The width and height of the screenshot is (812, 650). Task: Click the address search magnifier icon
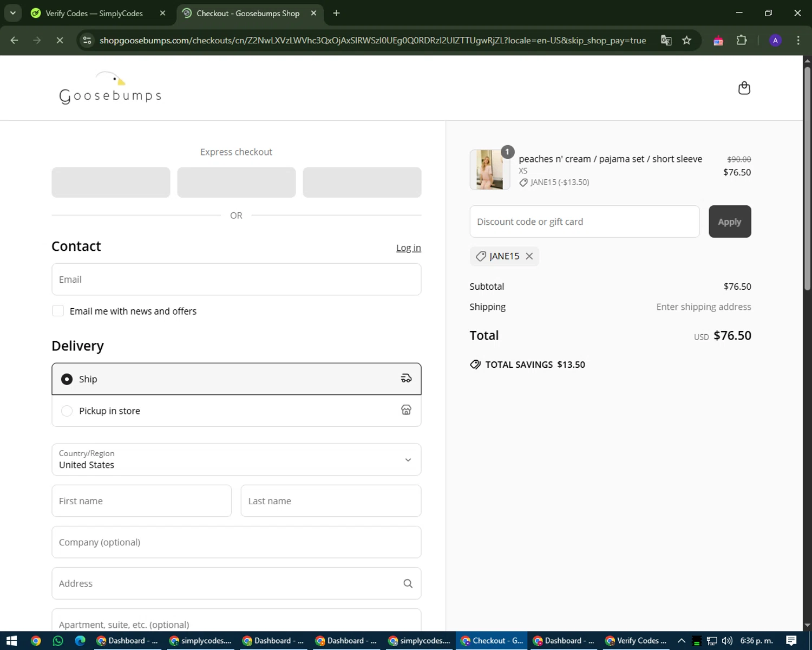(408, 583)
